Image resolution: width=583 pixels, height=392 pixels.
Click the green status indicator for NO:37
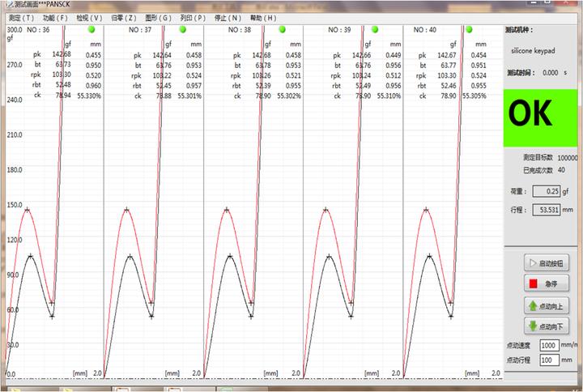pyautogui.click(x=183, y=30)
